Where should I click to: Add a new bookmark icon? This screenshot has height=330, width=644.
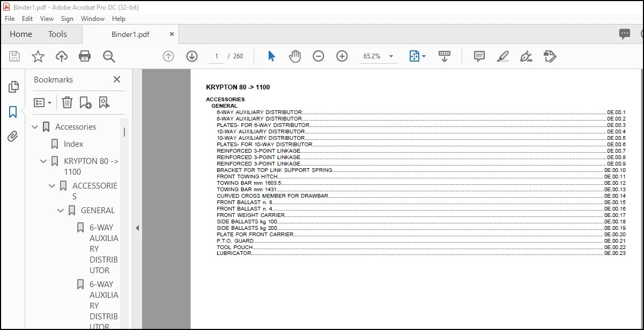tap(85, 102)
